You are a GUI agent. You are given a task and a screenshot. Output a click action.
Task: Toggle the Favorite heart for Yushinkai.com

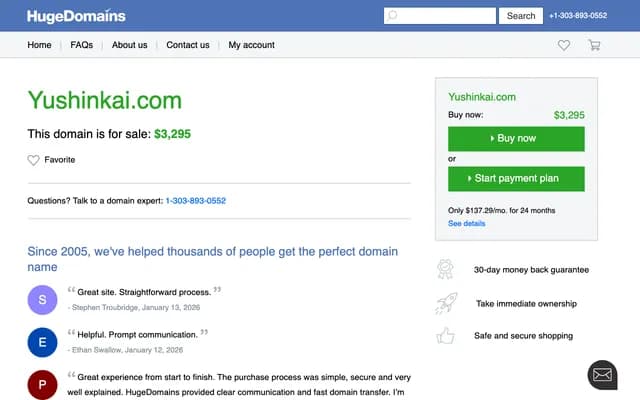pyautogui.click(x=33, y=160)
